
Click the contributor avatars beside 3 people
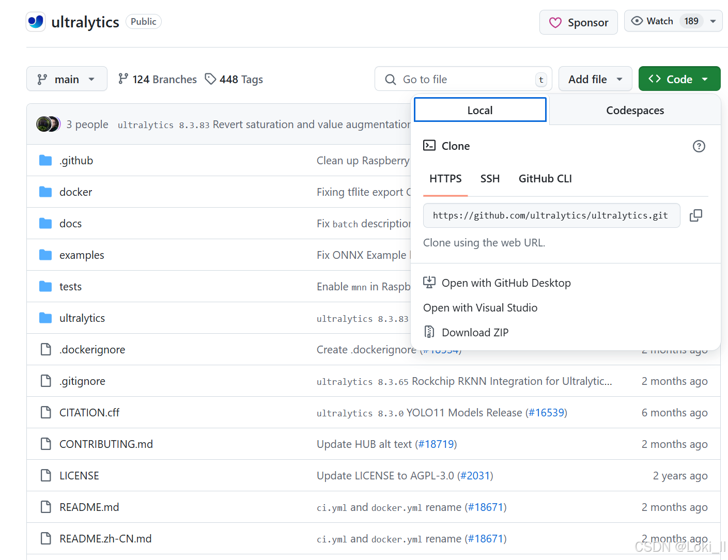[48, 124]
